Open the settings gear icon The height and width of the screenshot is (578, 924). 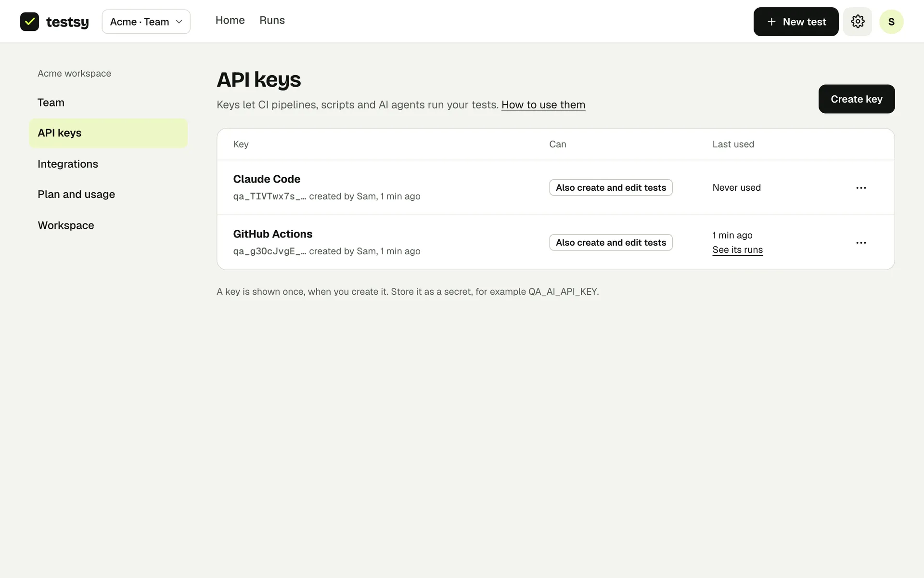858,22
